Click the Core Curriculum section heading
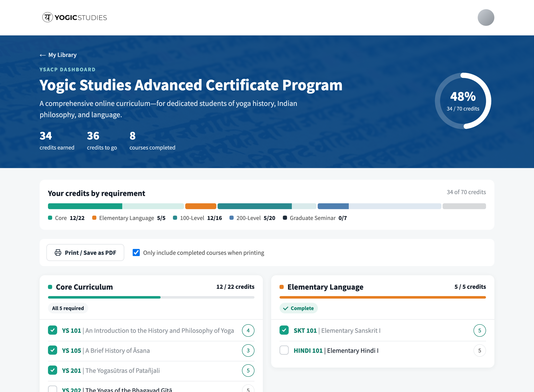The height and width of the screenshot is (392, 534). (84, 287)
